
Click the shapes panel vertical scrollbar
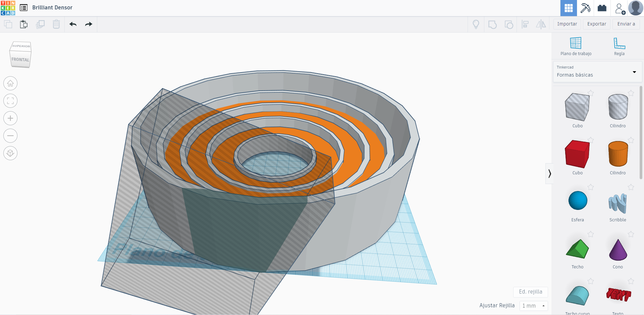641,132
